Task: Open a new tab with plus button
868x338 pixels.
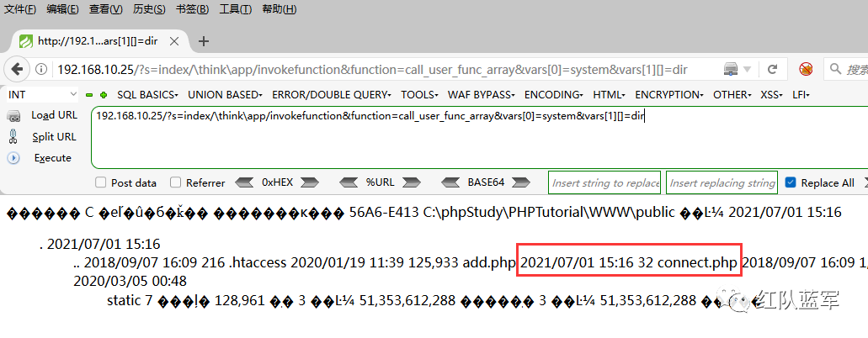Action: 204,41
